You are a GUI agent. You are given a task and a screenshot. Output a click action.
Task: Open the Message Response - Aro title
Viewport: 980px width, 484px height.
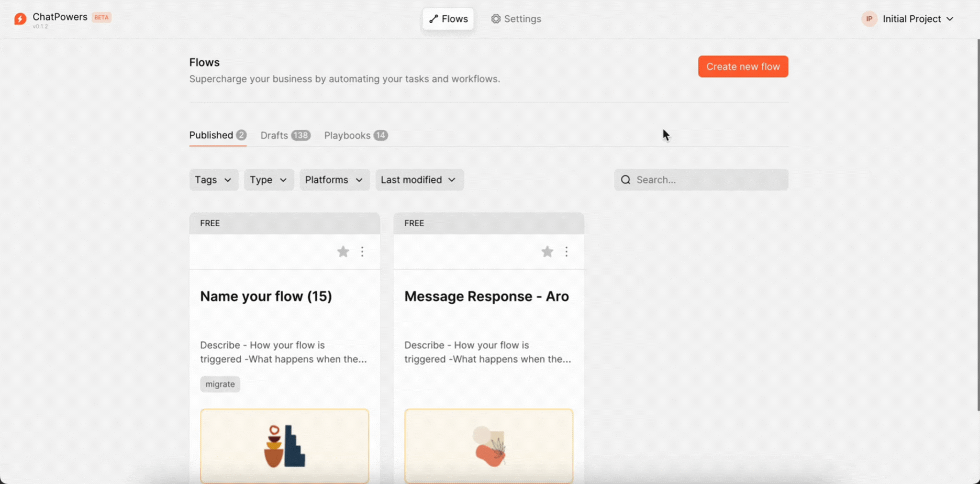(486, 296)
